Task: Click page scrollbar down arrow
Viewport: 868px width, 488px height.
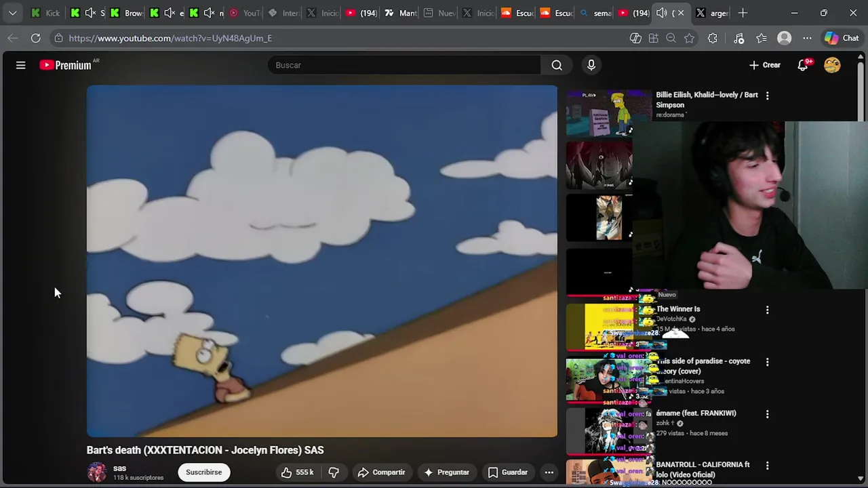Action: (x=861, y=479)
